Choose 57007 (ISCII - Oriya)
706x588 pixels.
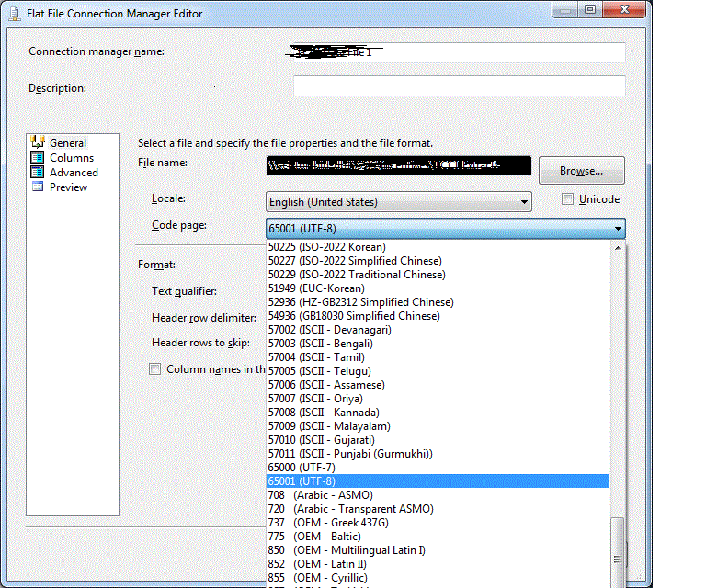(x=438, y=399)
